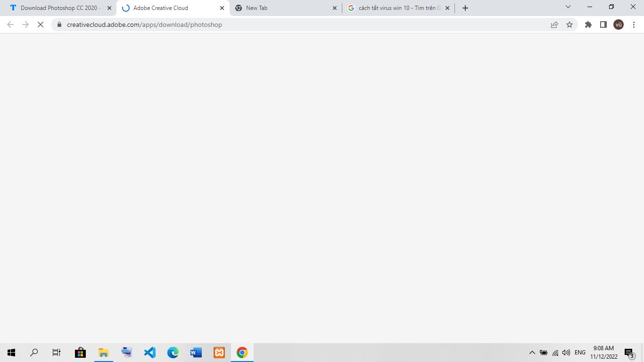Open the Google search results tab

click(x=395, y=8)
